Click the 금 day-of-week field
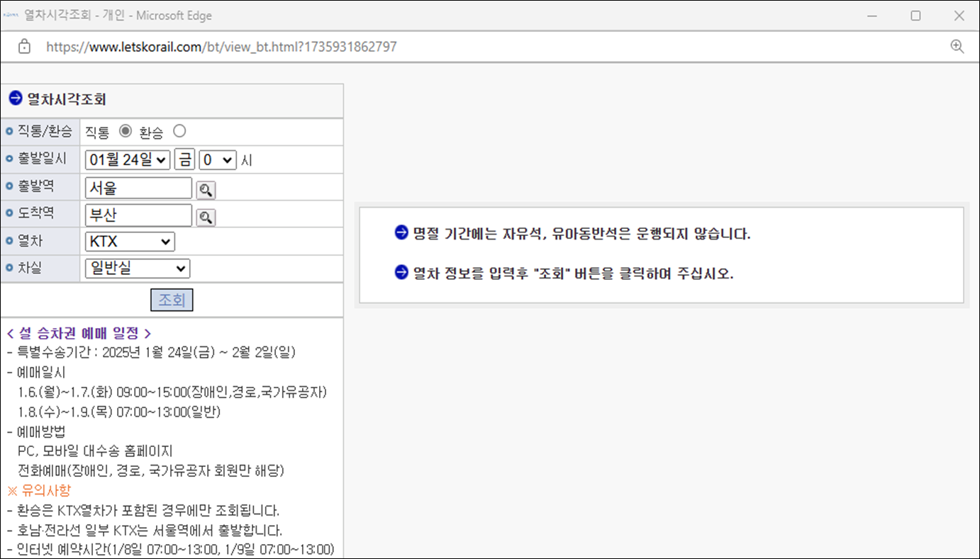Screen dimensions: 980x559 pos(184,160)
